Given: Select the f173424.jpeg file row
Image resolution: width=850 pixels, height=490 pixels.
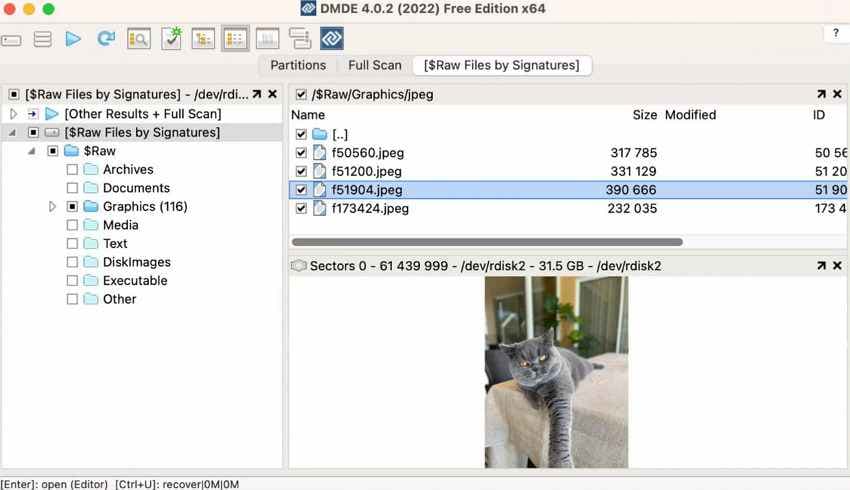Looking at the screenshot, I should coord(568,208).
